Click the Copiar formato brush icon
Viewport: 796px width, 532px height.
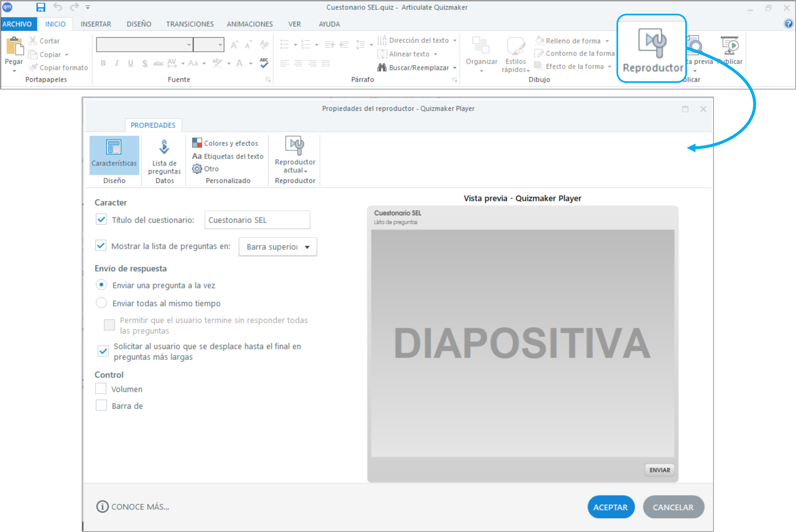(x=33, y=68)
